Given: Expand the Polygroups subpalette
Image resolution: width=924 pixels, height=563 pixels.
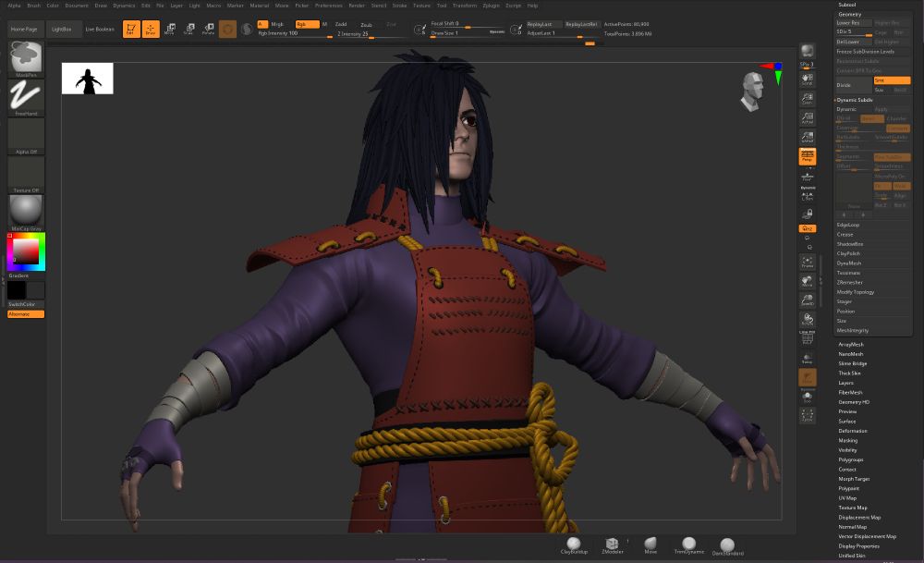Looking at the screenshot, I should [x=851, y=459].
